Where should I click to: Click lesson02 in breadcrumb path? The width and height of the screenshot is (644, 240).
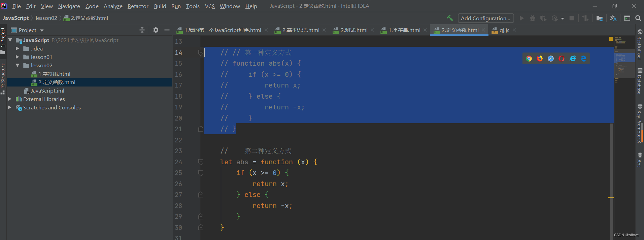pos(46,18)
